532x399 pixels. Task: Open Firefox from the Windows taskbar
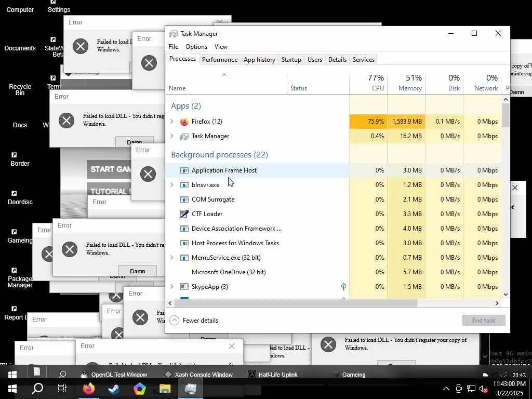tap(89, 389)
